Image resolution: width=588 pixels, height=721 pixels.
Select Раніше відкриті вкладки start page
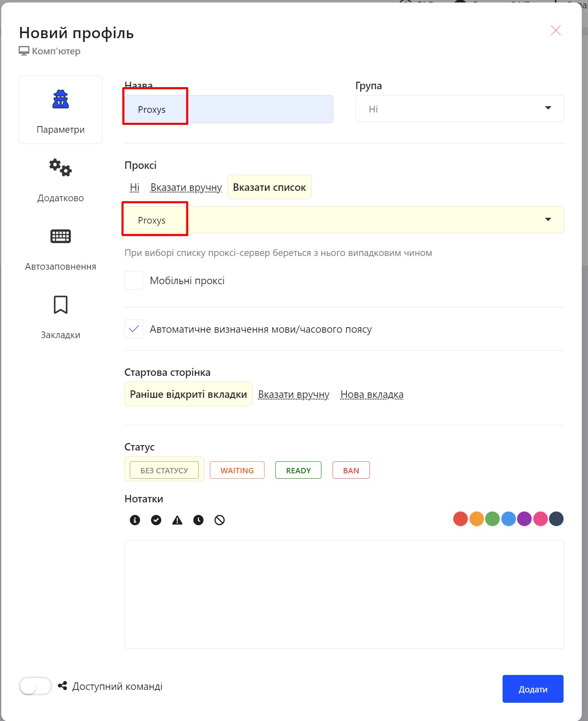tap(188, 394)
